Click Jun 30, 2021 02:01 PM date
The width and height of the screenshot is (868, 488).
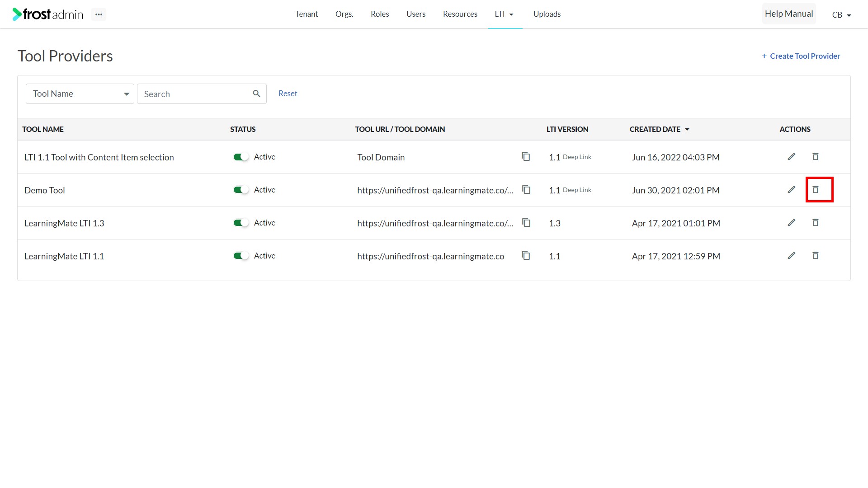675,190
